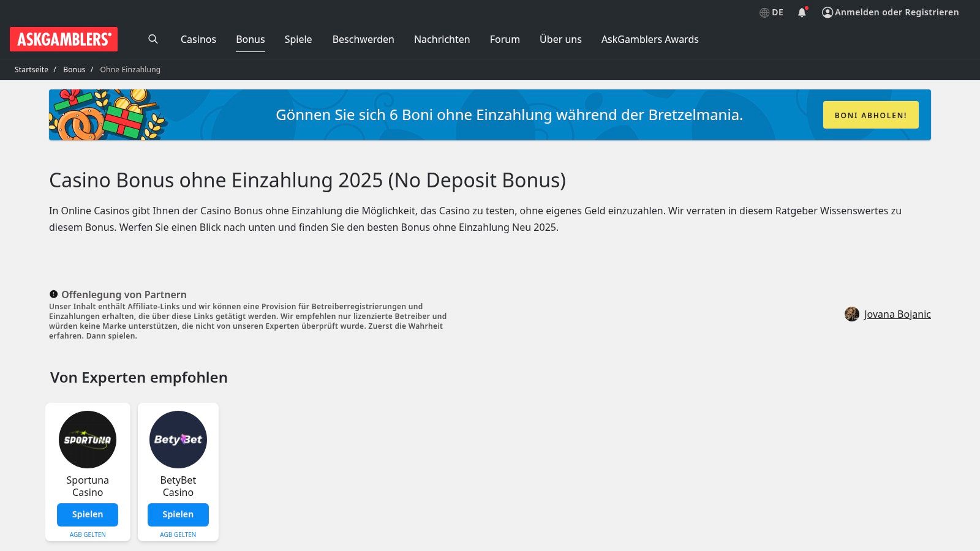980x551 pixels.
Task: Click the BetyBet Casino logo
Action: [178, 439]
